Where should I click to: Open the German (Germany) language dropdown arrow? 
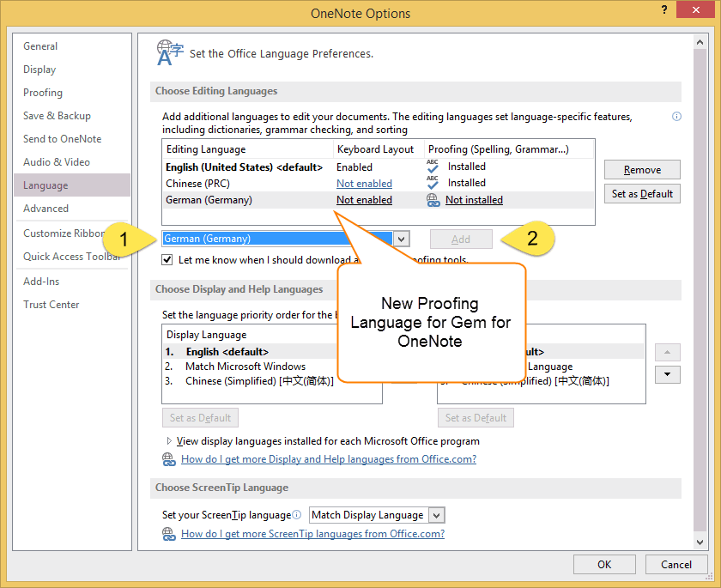coord(402,239)
